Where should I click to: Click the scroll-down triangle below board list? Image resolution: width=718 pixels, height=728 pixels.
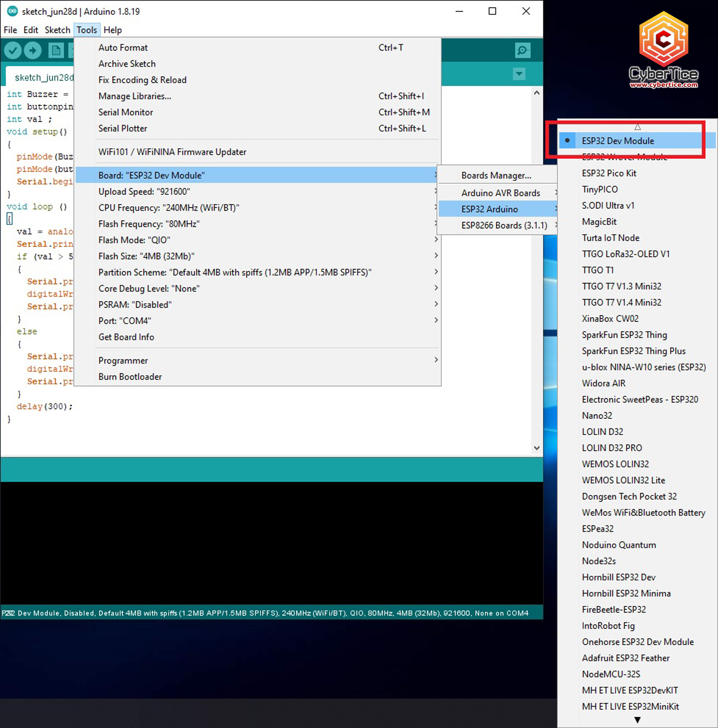[x=637, y=719]
